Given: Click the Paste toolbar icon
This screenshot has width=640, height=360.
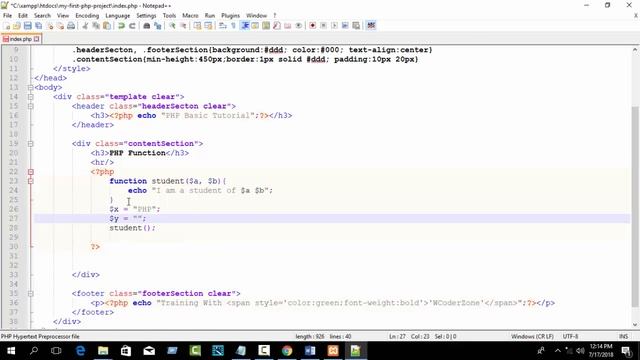Looking at the screenshot, I should [x=107, y=26].
